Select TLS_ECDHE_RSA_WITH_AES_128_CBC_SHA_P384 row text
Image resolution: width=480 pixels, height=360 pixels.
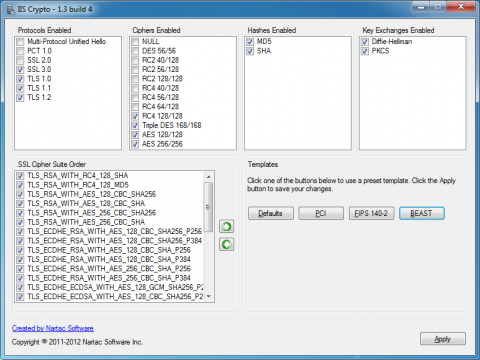point(109,259)
